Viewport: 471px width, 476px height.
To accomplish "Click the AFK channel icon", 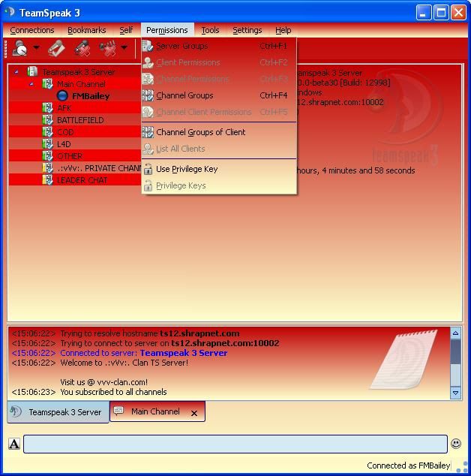I will point(47,108).
